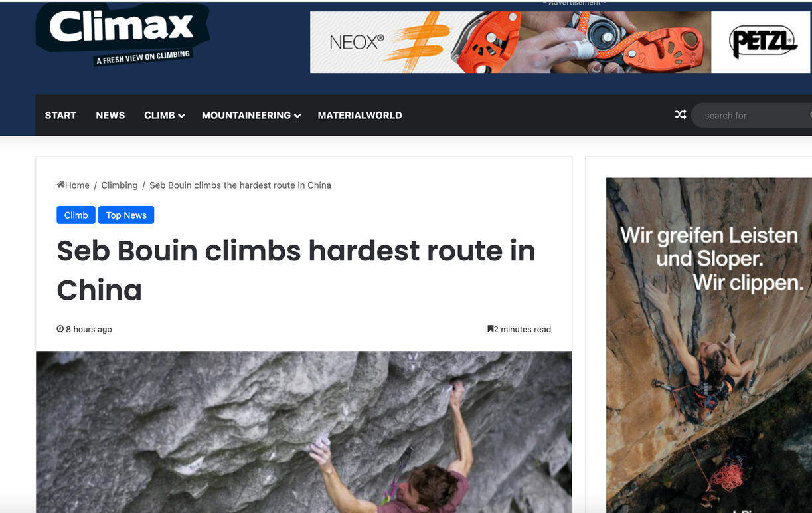Image resolution: width=812 pixels, height=513 pixels.
Task: Open the News menu item
Action: click(x=110, y=115)
